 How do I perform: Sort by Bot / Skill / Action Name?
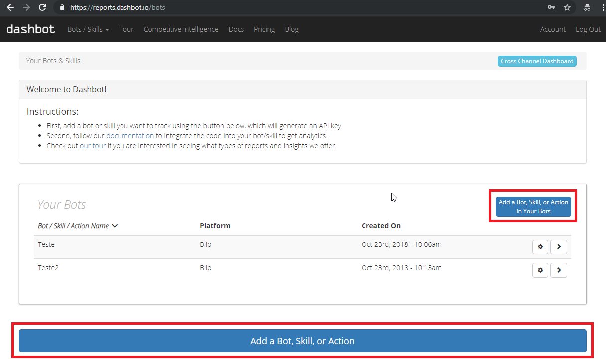[78, 226]
